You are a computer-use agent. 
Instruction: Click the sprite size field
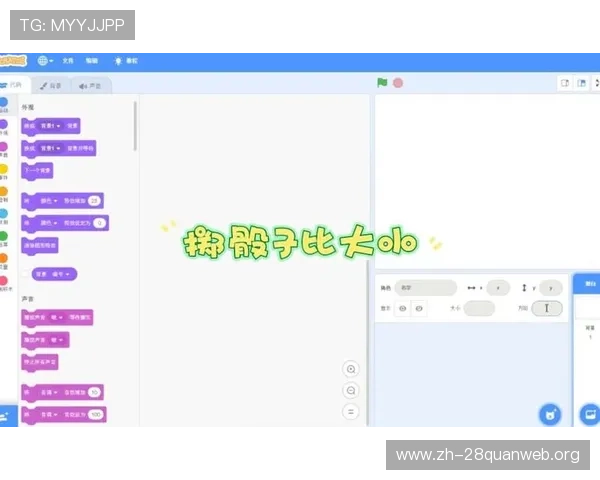[x=479, y=308]
